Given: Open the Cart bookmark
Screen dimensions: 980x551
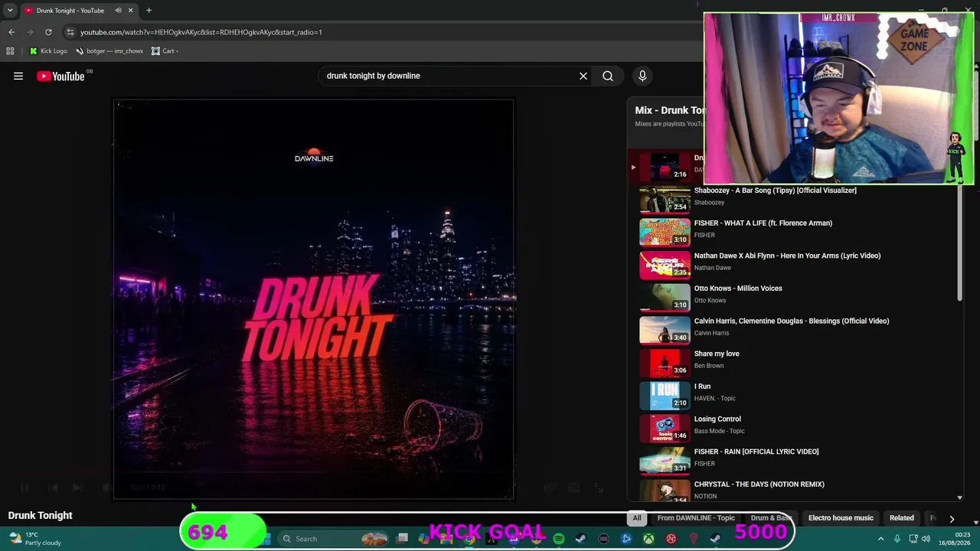Looking at the screenshot, I should 165,51.
